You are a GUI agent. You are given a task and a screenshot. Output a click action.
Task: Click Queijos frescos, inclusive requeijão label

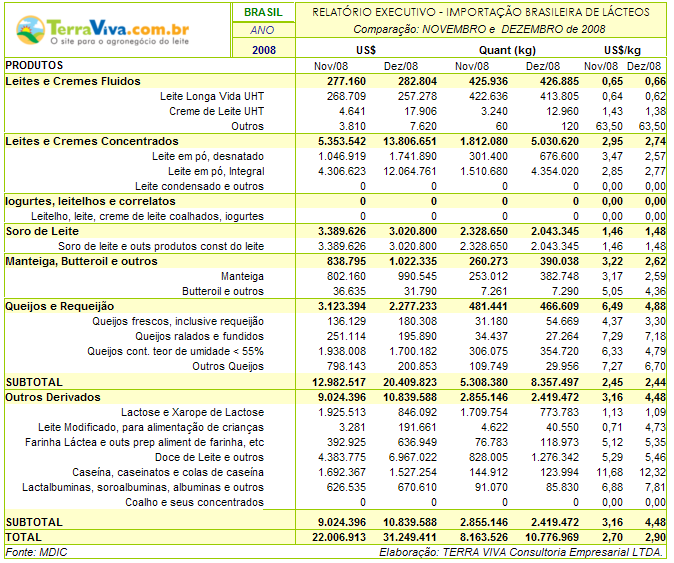178,321
